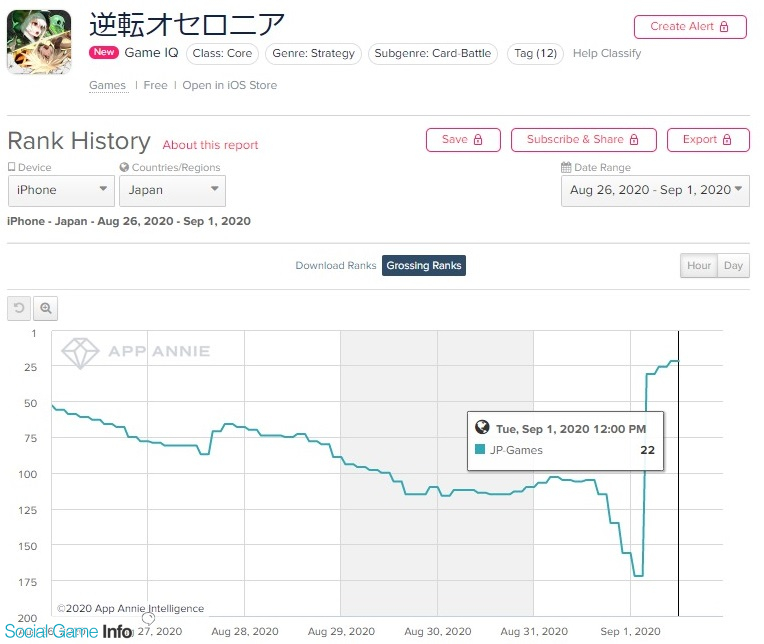Click the Class: Core tag
Viewport: 764px width, 644px height.
point(222,54)
